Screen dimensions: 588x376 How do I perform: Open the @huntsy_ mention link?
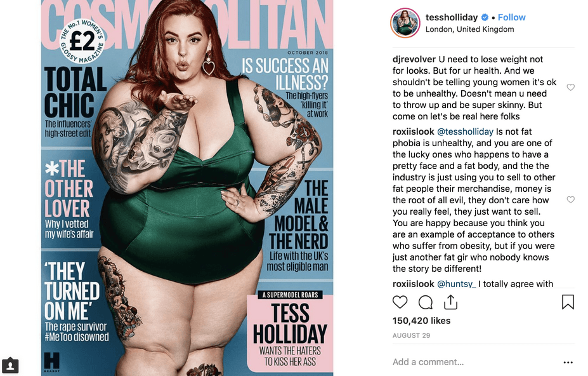pos(456,284)
